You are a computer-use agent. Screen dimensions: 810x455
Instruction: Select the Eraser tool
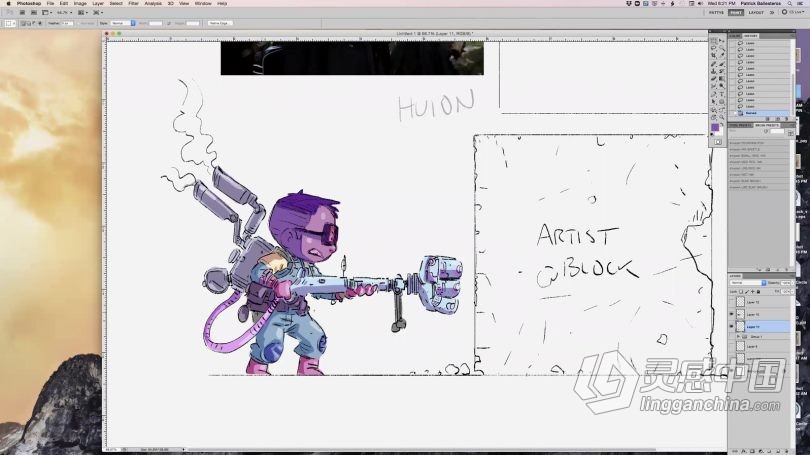713,78
